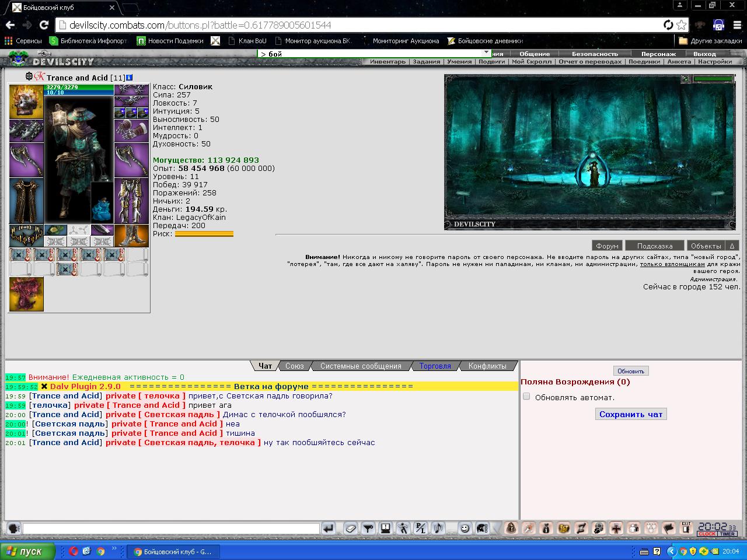Click the orange Риск bar
The width and height of the screenshot is (747, 560).
[204, 234]
